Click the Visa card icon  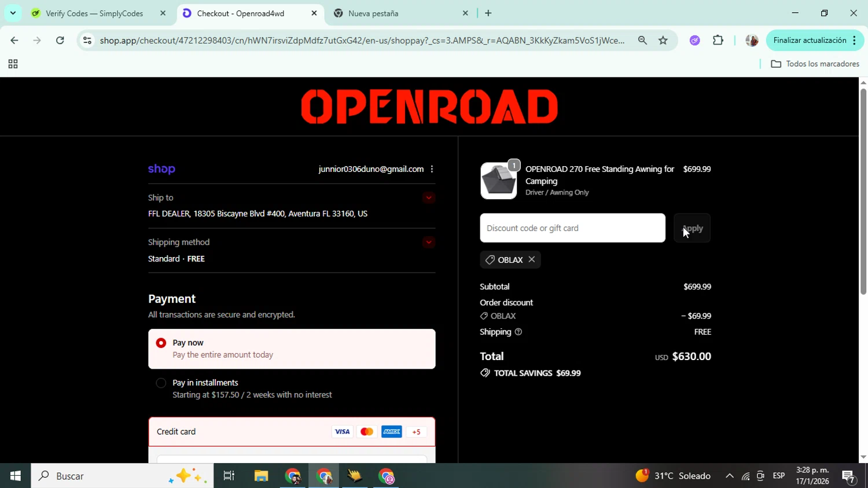coord(342,432)
